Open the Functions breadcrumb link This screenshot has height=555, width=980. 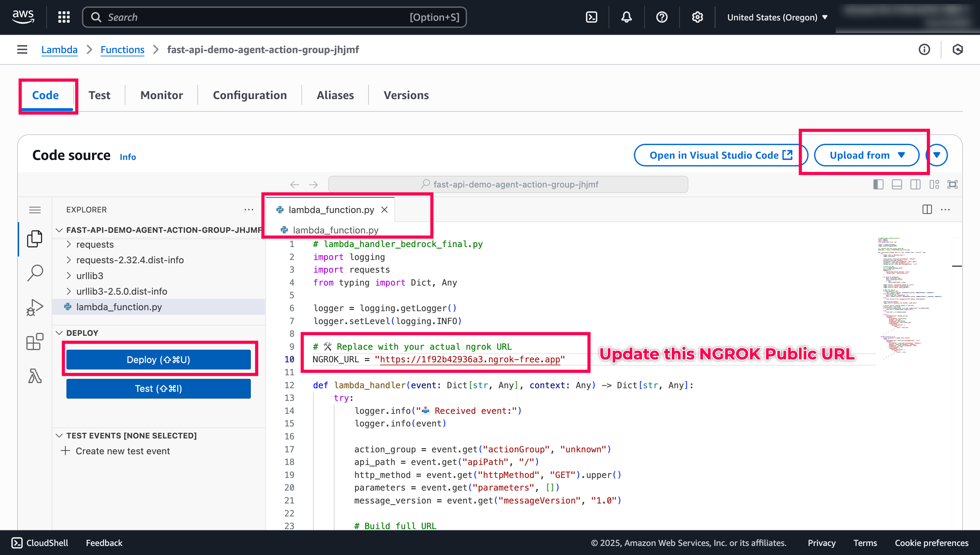coord(122,50)
